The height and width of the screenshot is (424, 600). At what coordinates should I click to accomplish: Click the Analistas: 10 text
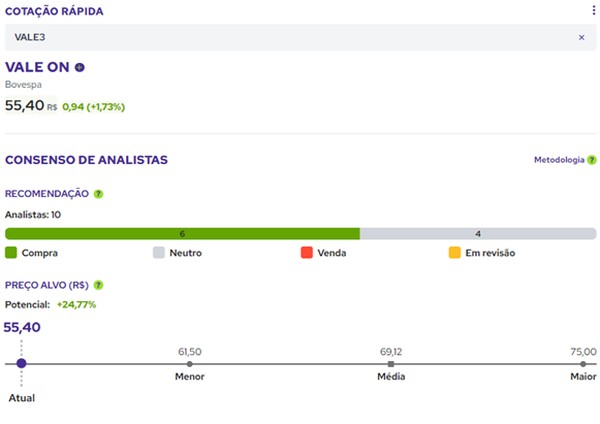33,215
